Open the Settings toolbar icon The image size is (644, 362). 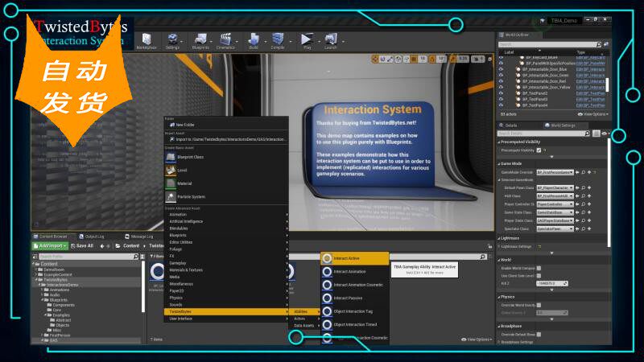[x=172, y=39]
